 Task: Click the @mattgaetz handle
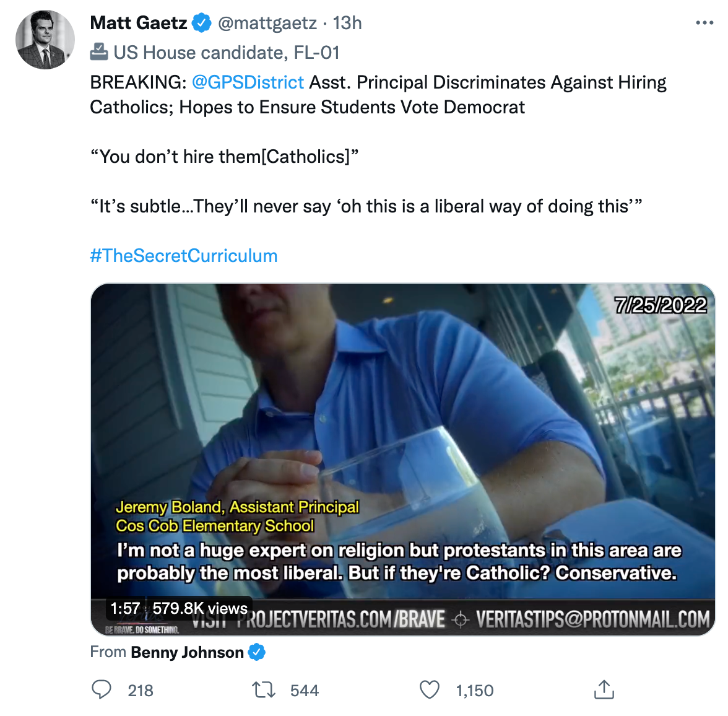[x=267, y=23]
